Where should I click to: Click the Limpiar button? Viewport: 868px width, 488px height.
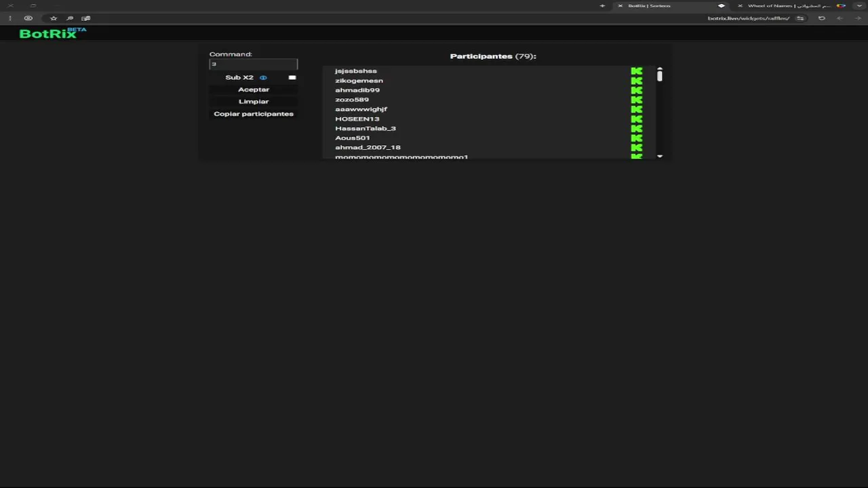(254, 102)
